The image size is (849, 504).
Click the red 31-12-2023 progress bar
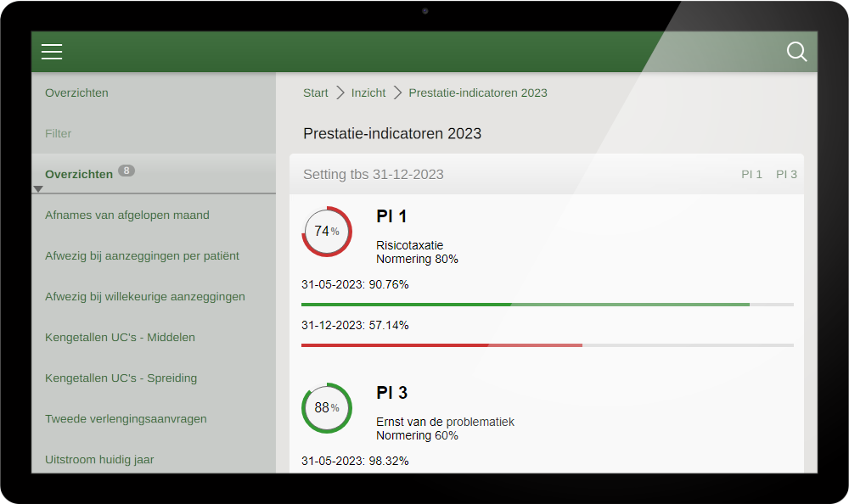[x=547, y=344]
